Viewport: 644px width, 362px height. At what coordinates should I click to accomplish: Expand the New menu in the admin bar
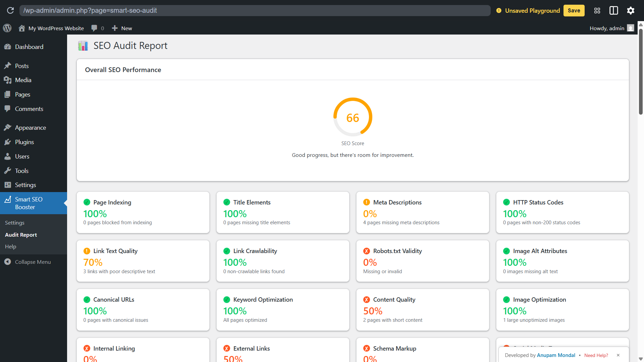[x=121, y=28]
